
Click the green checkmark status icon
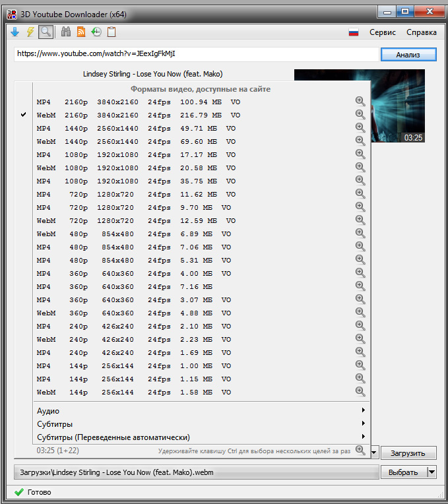19,491
